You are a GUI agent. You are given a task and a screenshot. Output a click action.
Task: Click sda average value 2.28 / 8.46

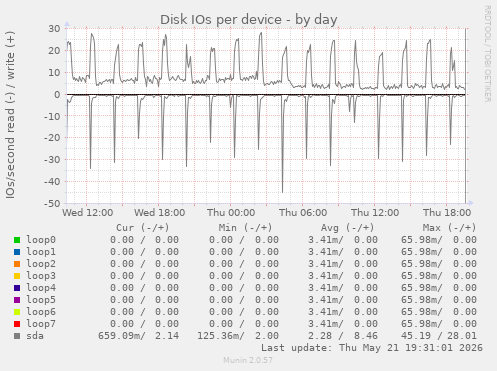pyautogui.click(x=343, y=336)
